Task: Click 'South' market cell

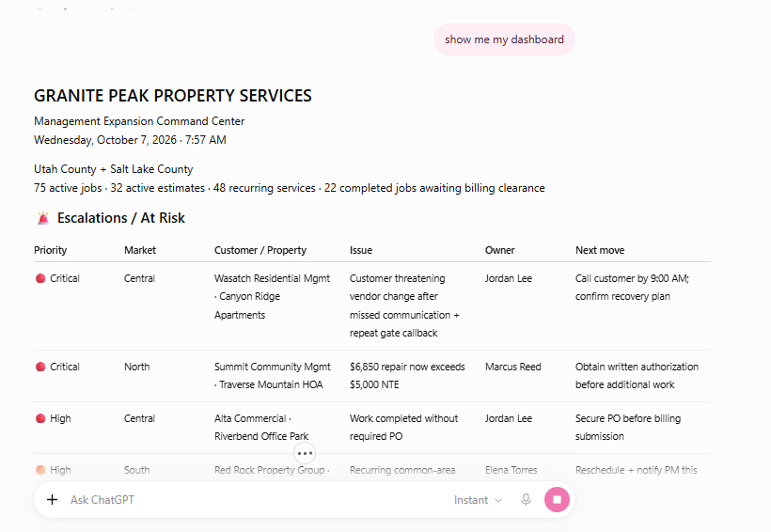Action: point(136,470)
